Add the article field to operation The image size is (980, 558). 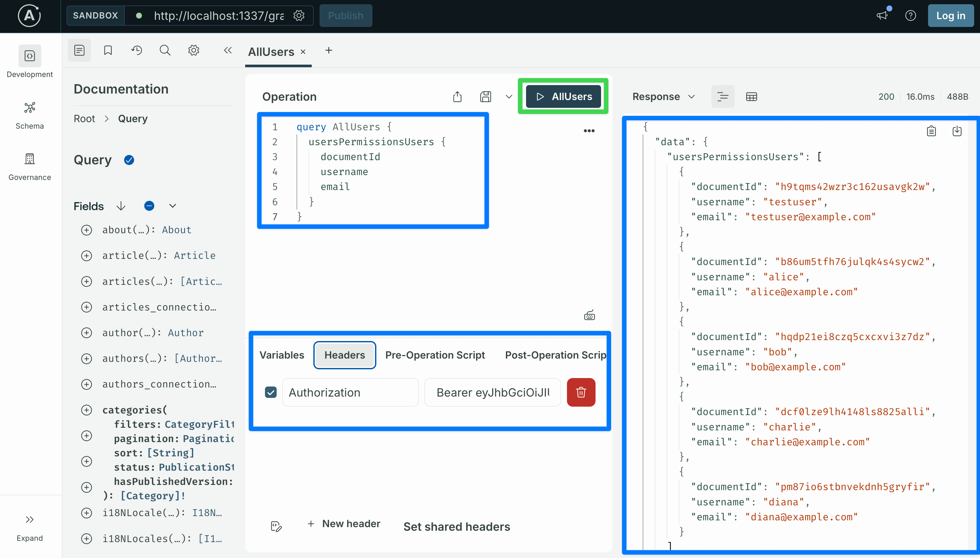point(87,256)
